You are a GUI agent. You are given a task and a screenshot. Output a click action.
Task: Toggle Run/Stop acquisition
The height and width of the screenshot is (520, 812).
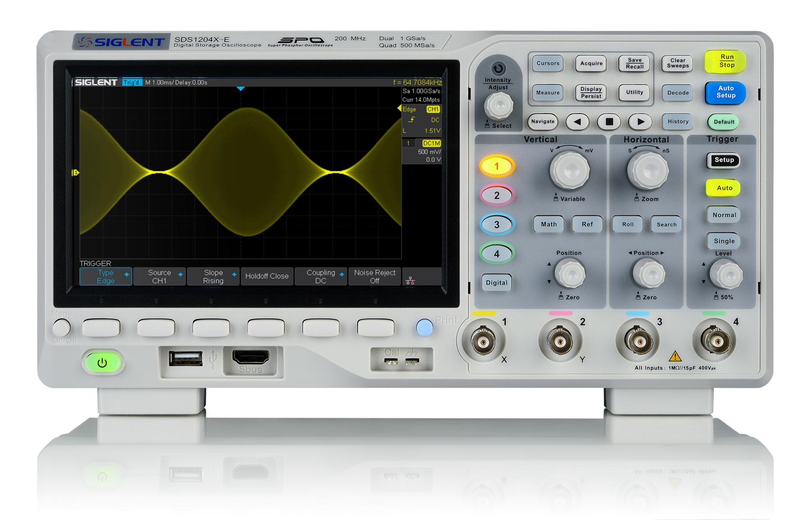point(725,62)
